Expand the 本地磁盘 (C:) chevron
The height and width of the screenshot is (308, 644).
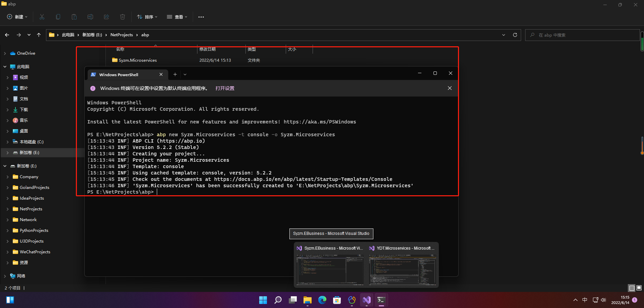[x=8, y=142]
